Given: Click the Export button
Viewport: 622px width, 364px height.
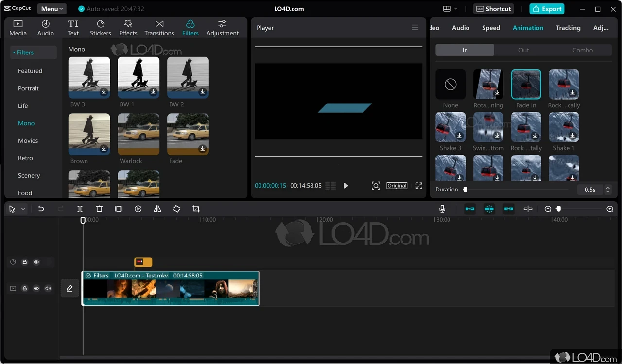Looking at the screenshot, I should click(x=547, y=9).
